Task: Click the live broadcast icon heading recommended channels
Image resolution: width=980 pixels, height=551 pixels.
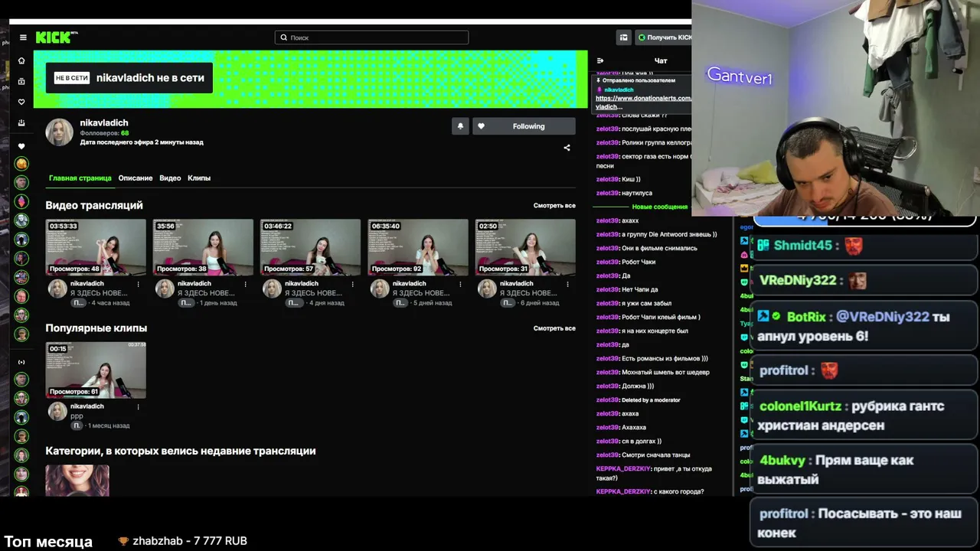Action: point(21,362)
